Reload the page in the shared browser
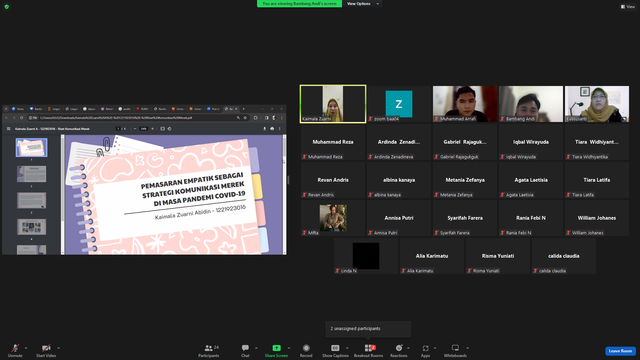640x360 pixels. pyautogui.click(x=22, y=118)
